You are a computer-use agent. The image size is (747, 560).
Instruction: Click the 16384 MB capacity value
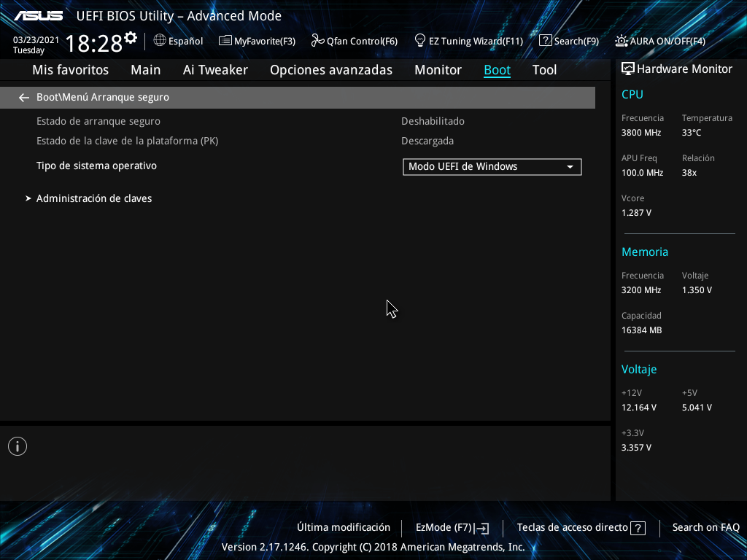click(642, 330)
